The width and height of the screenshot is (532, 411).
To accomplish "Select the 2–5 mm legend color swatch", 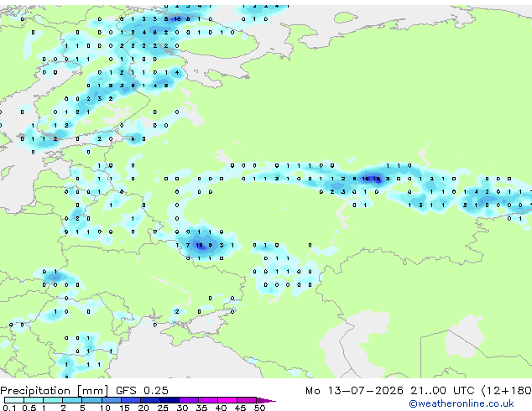I will point(72,400).
